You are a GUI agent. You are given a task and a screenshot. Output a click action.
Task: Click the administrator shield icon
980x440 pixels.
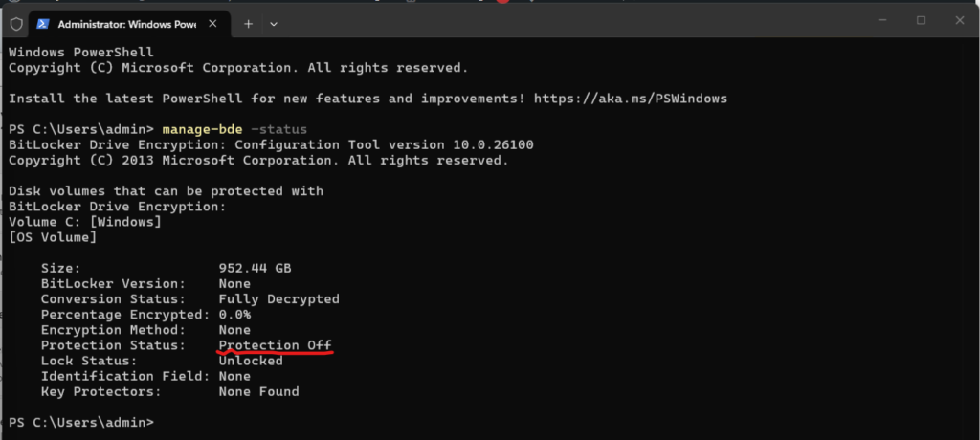tap(16, 24)
